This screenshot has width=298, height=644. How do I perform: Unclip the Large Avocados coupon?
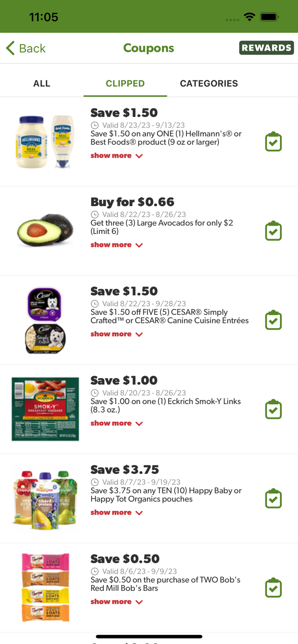click(273, 231)
